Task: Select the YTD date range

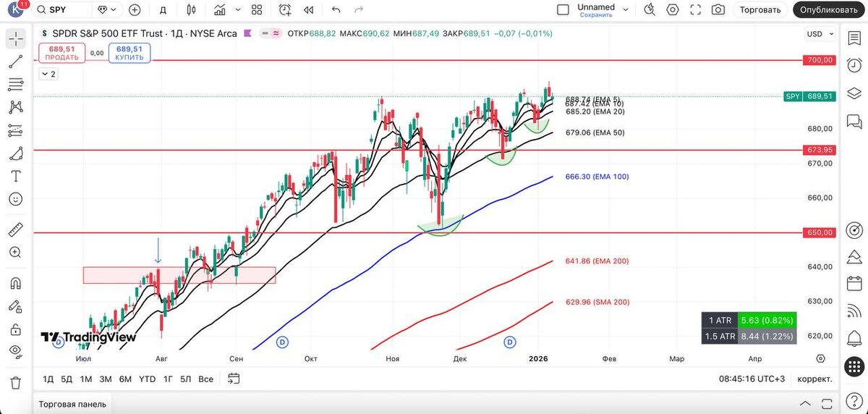Action: click(x=147, y=379)
